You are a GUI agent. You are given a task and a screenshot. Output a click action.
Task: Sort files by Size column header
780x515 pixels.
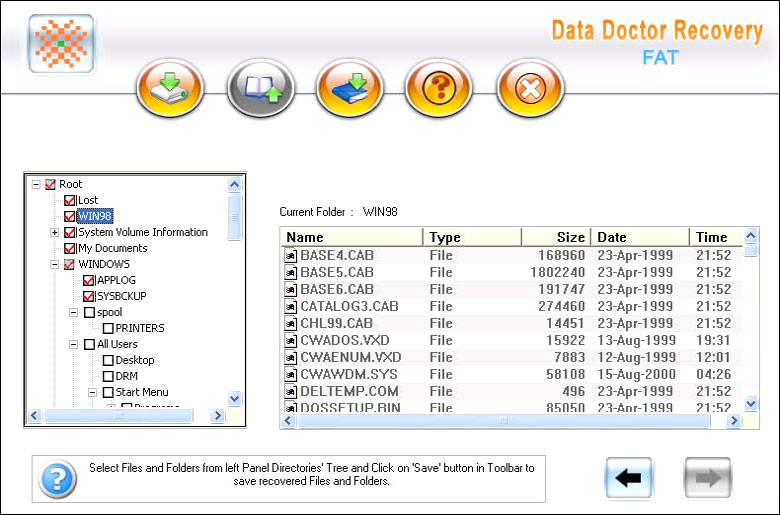556,237
